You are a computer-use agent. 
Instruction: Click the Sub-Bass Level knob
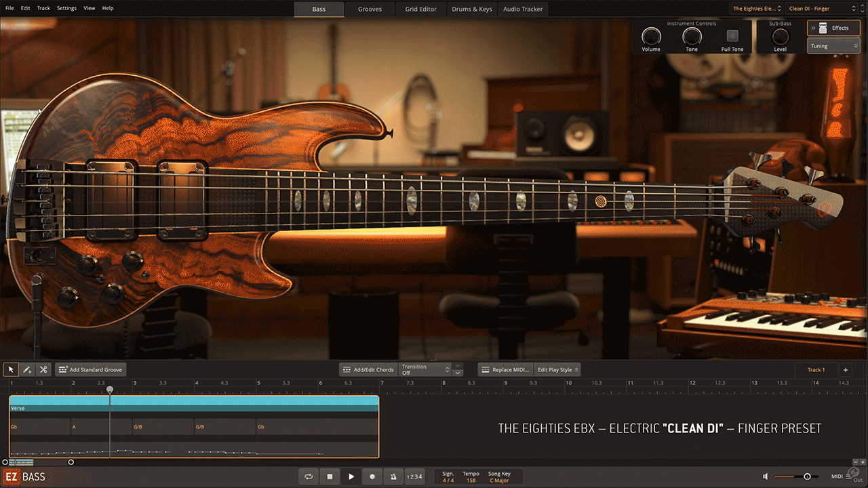(x=781, y=36)
